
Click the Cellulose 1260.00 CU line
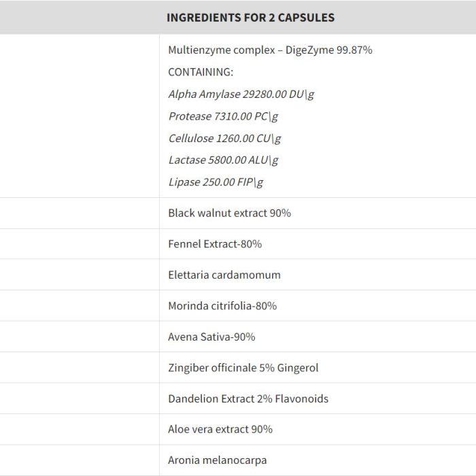(x=224, y=139)
